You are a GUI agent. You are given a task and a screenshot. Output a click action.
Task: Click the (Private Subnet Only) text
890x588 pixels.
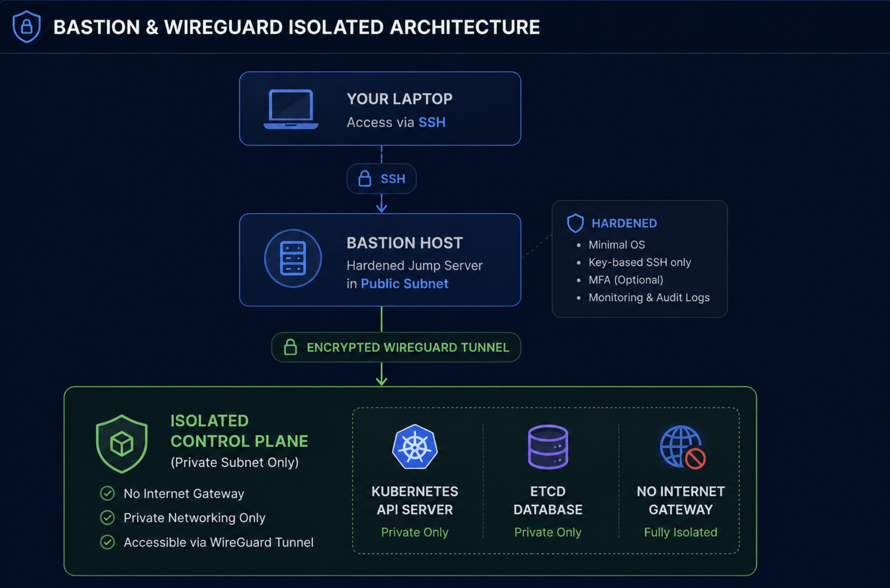tap(234, 462)
